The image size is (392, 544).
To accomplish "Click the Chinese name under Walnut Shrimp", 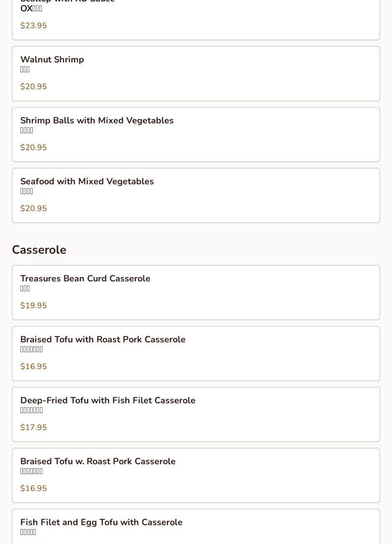I will pos(25,70).
